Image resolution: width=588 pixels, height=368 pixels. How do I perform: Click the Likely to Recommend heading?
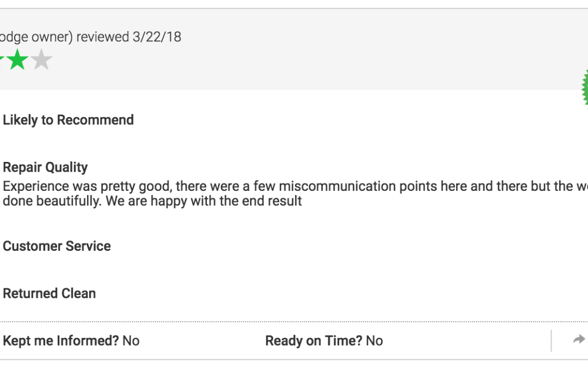(x=68, y=120)
